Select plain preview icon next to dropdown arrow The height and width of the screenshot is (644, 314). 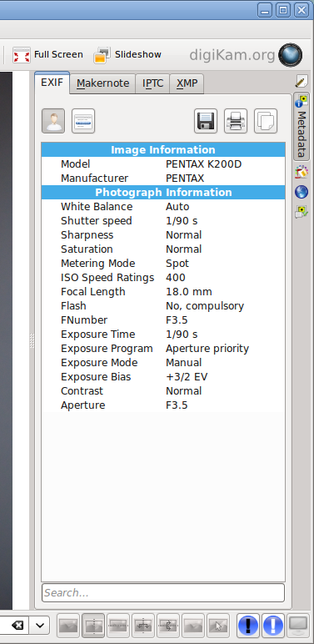point(68,626)
